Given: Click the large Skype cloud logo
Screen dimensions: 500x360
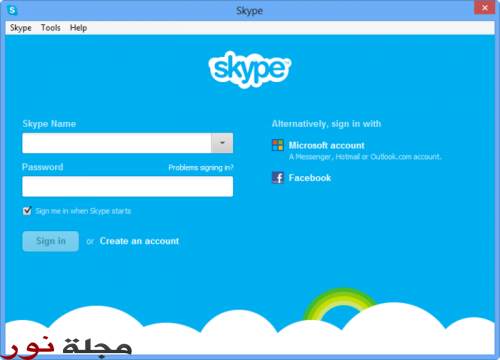Looking at the screenshot, I should [250, 69].
